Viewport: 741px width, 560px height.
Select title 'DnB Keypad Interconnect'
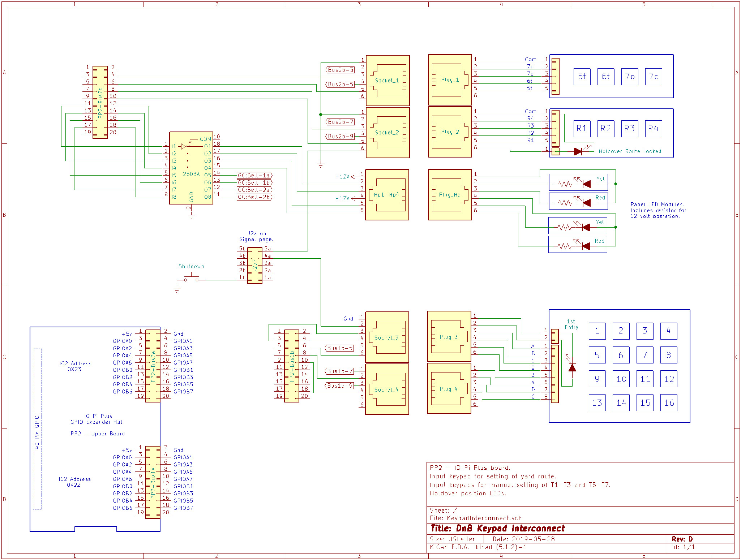510,528
